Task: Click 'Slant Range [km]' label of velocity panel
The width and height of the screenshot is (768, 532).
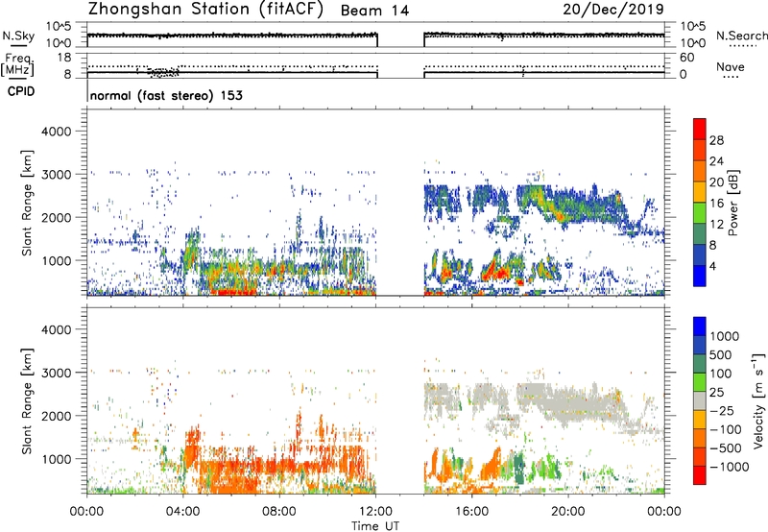Action: click(27, 401)
